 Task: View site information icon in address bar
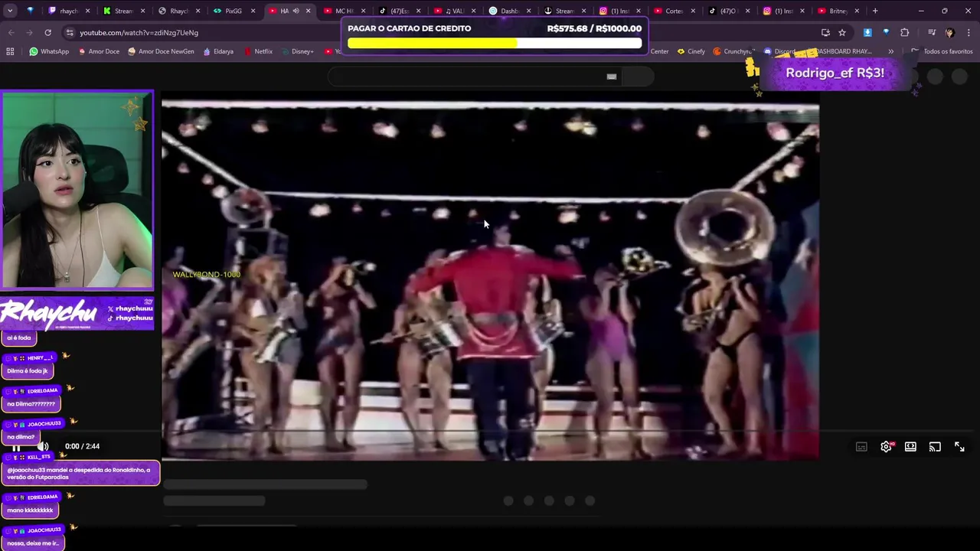click(x=70, y=32)
